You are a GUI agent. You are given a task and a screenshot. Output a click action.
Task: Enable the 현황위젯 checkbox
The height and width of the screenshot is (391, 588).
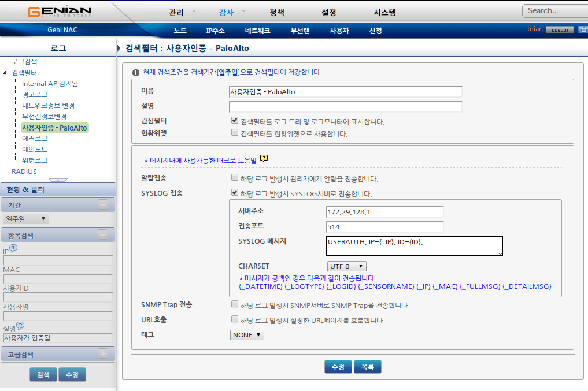(234, 132)
